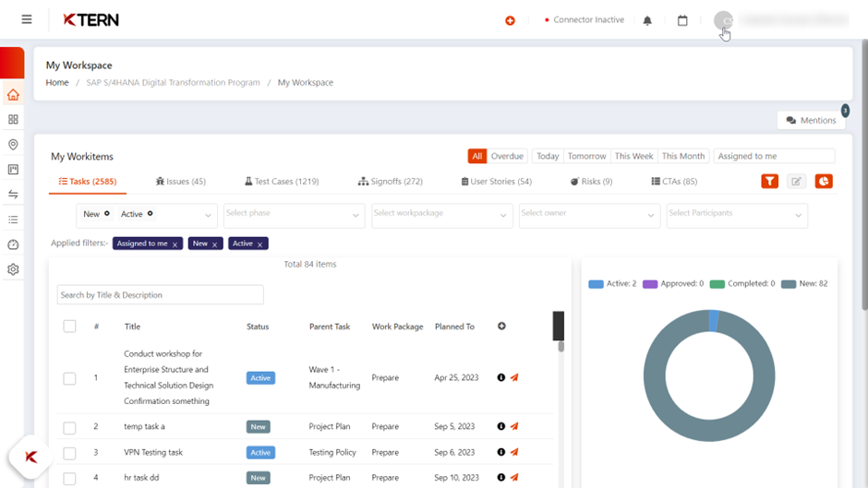
Task: Open the Select workpackage dropdown
Action: pyautogui.click(x=440, y=214)
